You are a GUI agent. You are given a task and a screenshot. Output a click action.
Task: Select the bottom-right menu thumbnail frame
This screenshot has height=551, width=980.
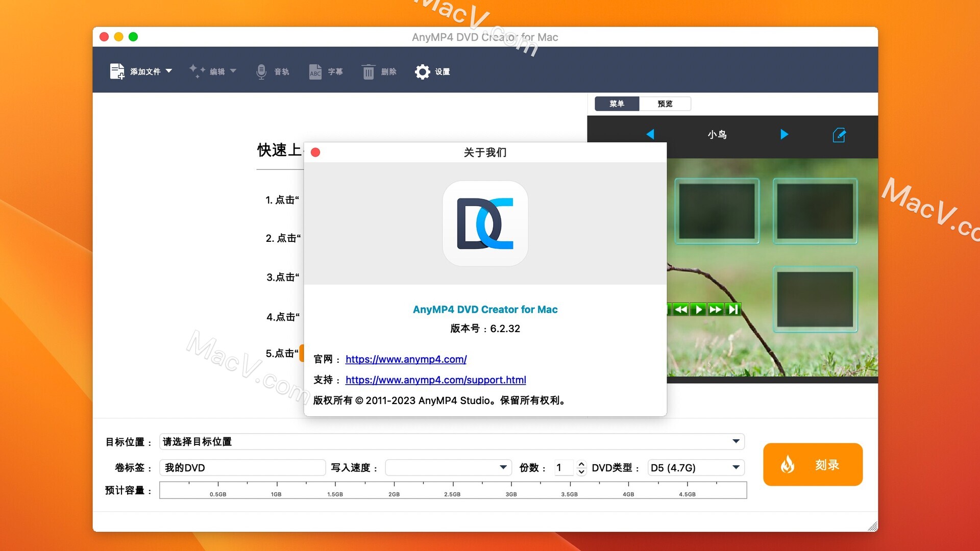(815, 299)
